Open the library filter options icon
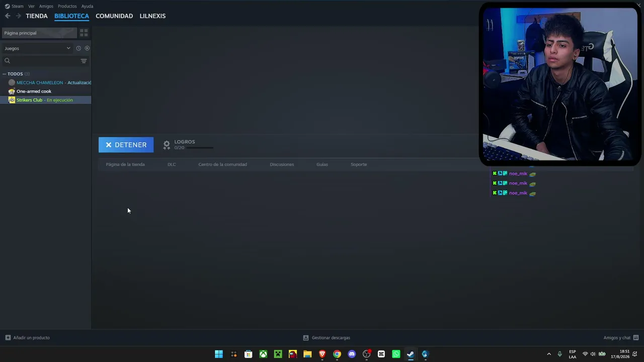This screenshot has width=644, height=362. [84, 61]
